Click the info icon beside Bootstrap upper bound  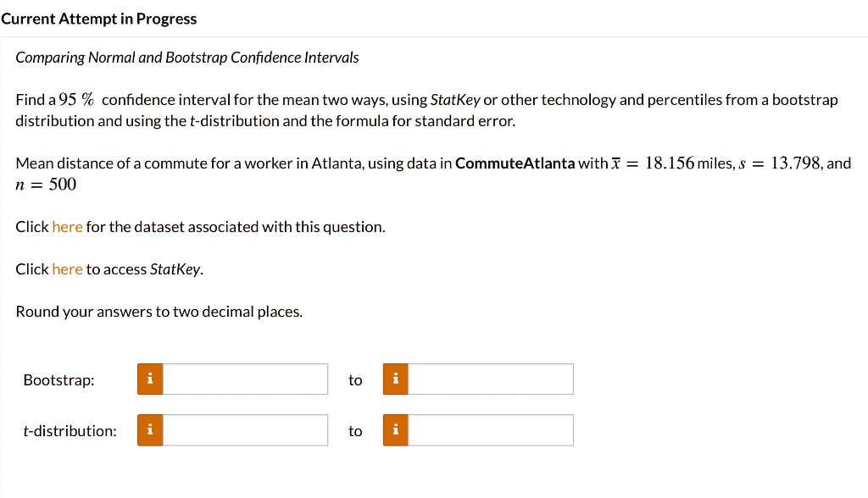(x=395, y=379)
